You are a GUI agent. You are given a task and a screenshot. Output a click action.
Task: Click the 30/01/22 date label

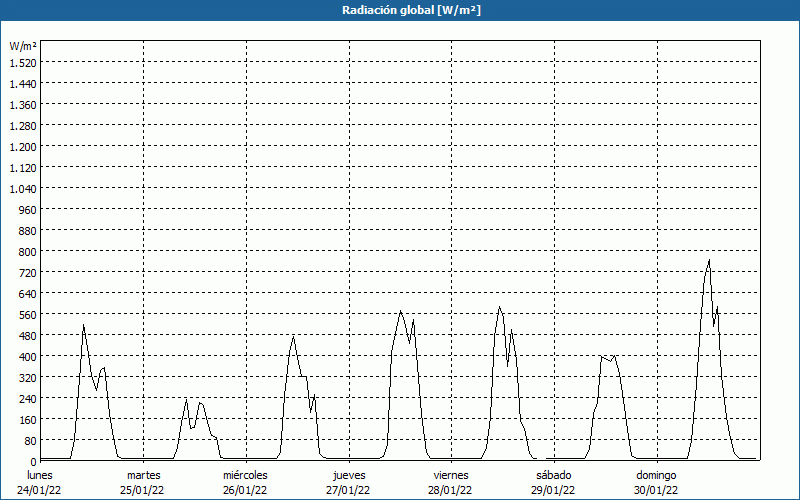pos(656,490)
